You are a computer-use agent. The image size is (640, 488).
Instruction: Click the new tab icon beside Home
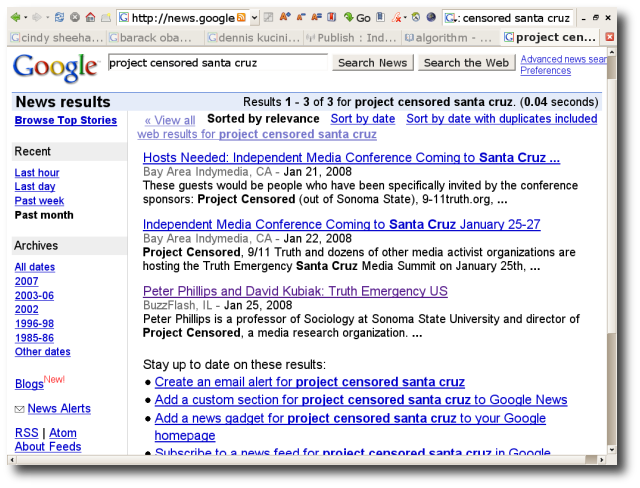(106, 18)
